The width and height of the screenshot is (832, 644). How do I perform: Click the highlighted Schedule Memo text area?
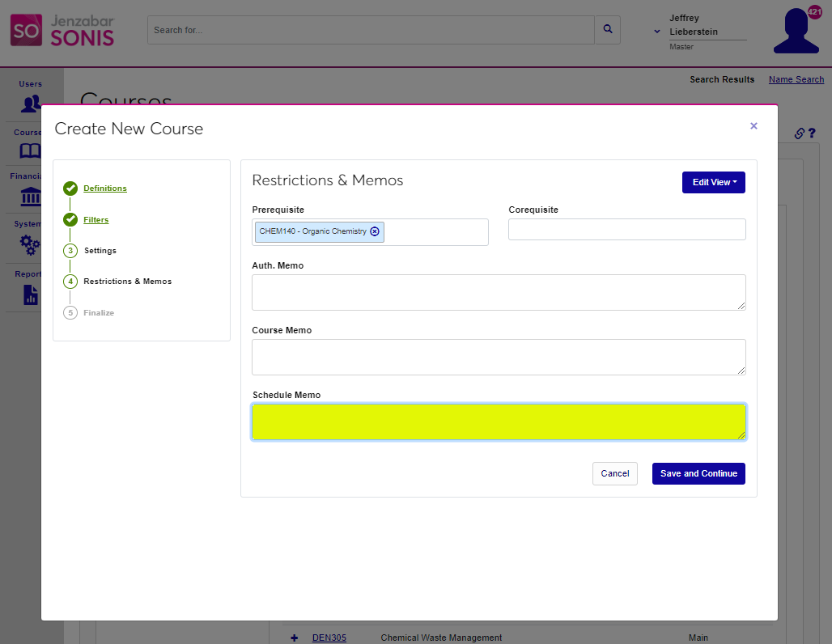tap(498, 422)
